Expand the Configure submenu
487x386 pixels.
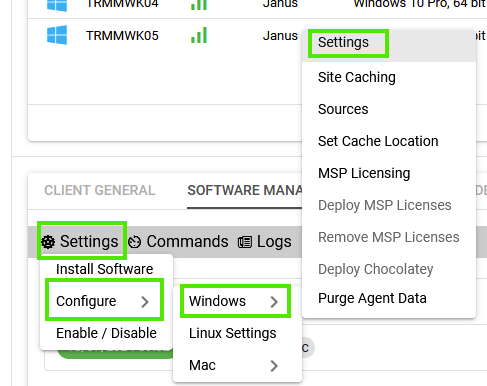(x=106, y=301)
